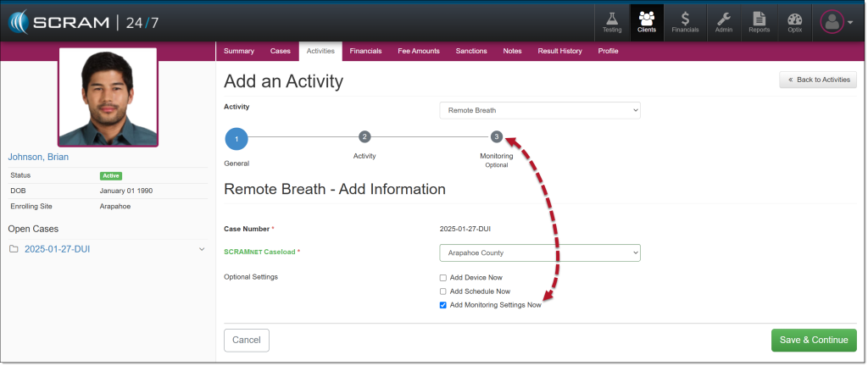Enable Add Device Now checkbox

coord(443,278)
